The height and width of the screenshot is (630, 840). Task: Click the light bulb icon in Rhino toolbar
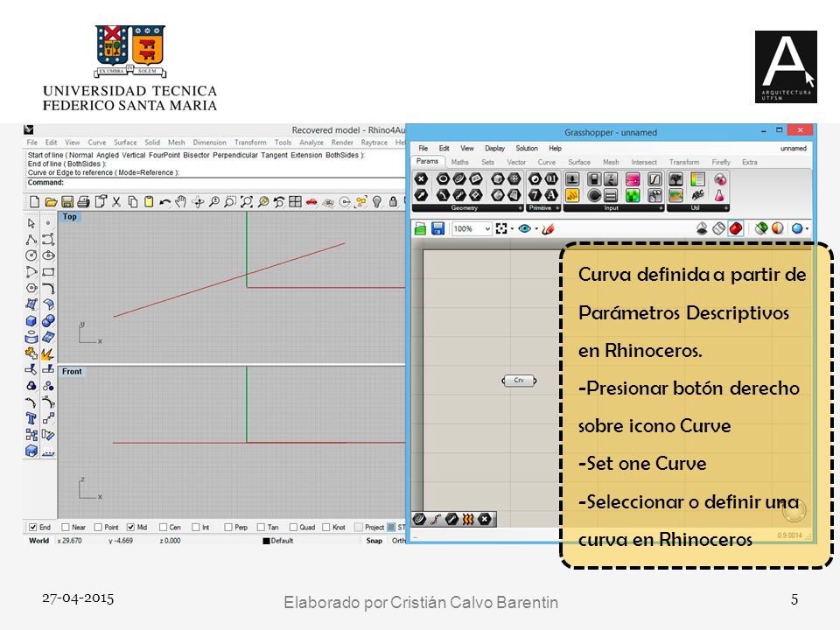(377, 202)
